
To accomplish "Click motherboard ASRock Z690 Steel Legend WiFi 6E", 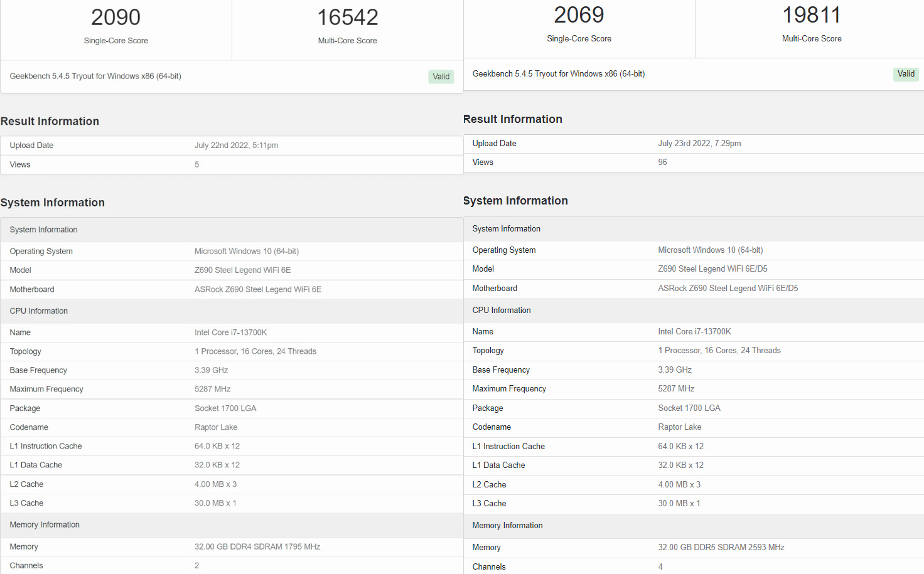I will 258,290.
